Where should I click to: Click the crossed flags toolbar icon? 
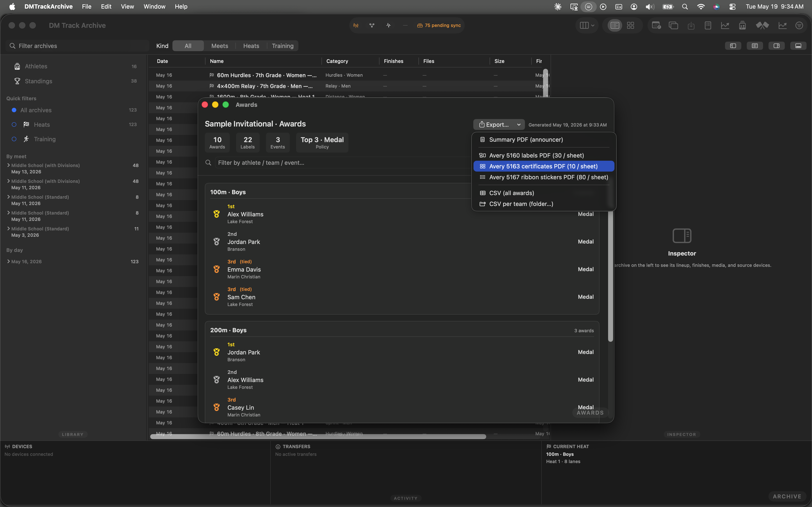pos(762,26)
